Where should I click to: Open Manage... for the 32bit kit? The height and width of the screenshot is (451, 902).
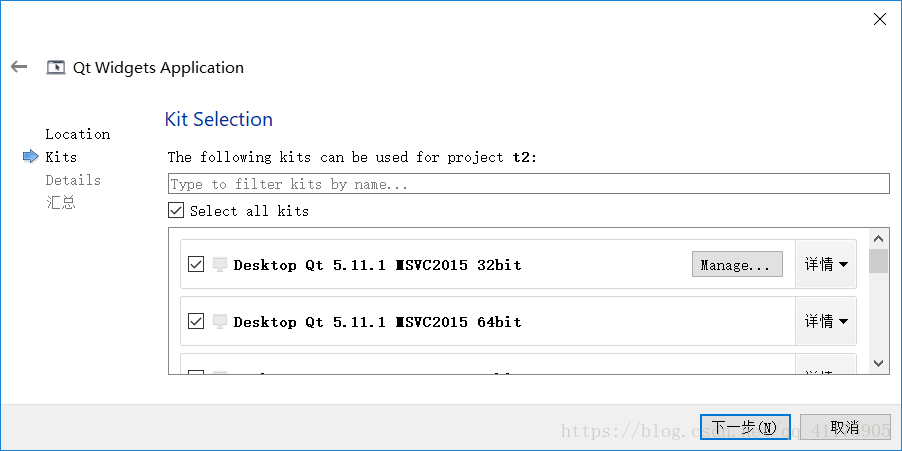click(737, 265)
